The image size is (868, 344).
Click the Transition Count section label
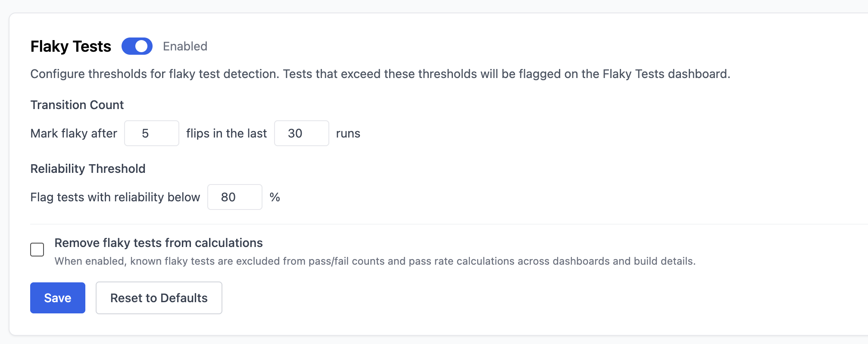(77, 105)
